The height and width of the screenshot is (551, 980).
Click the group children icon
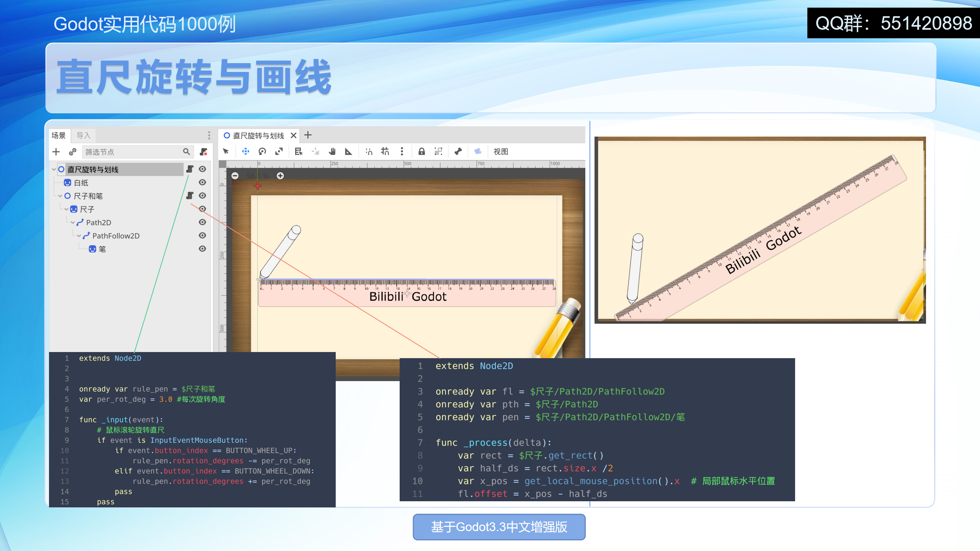pyautogui.click(x=438, y=152)
